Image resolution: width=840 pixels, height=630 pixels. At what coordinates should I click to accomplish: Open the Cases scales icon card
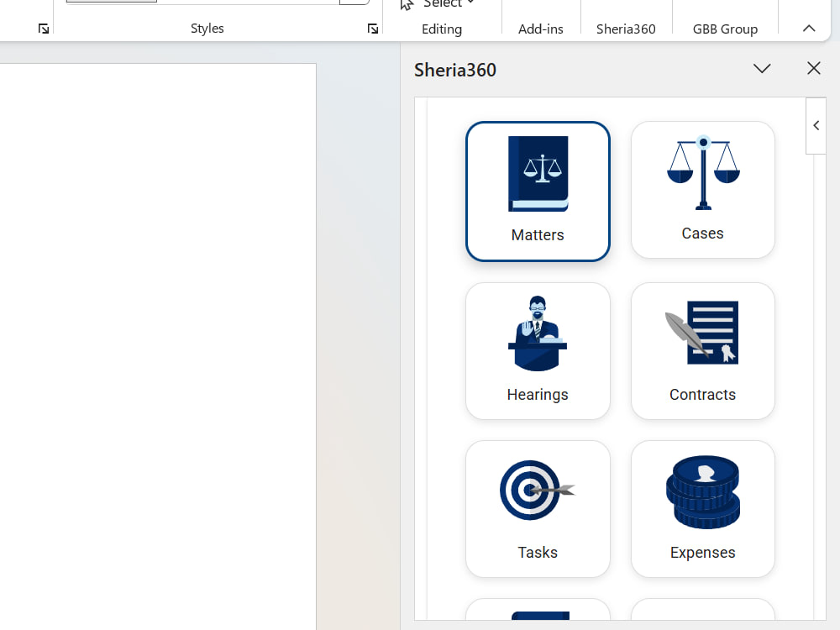click(x=703, y=190)
